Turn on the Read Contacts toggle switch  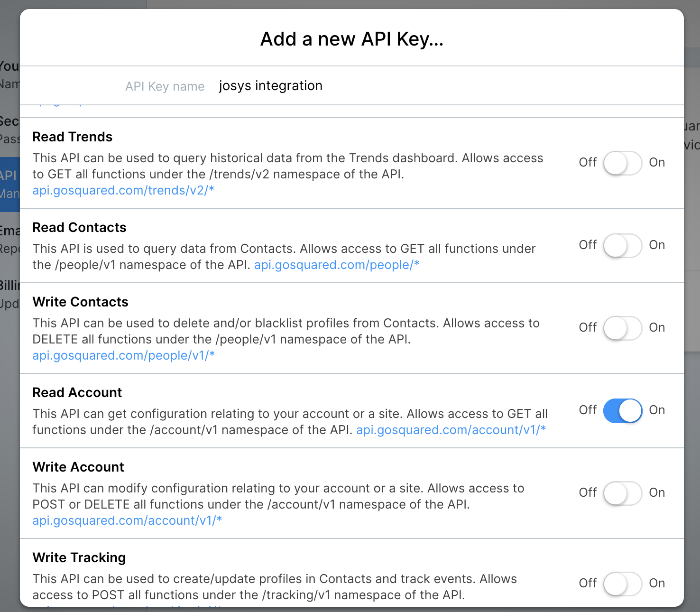[623, 245]
